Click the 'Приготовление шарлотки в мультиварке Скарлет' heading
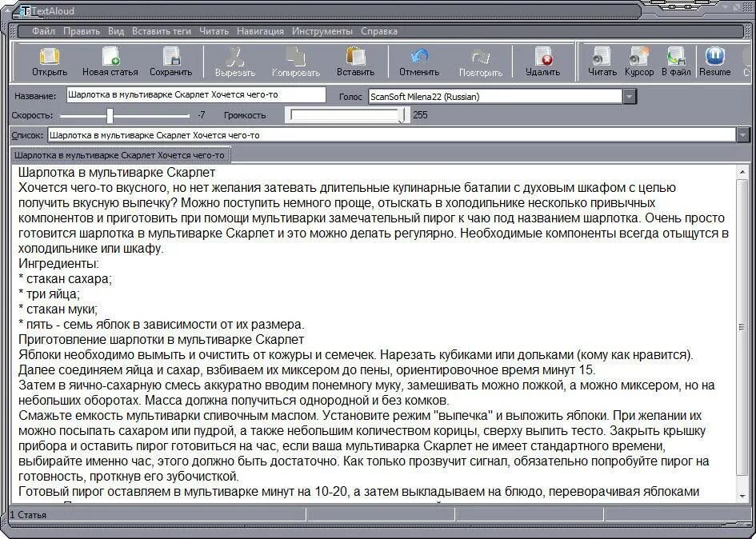Screen dimensions: 756x539 pos(161,339)
